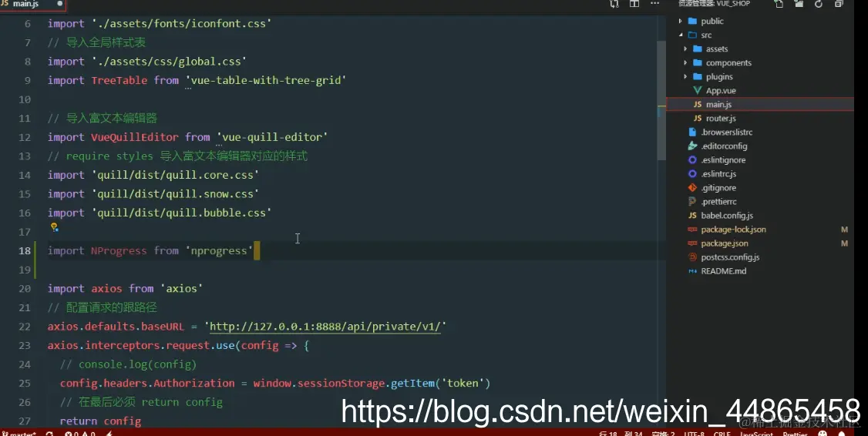Click the JS icon beside router.js
Screen dimensions: 868x436
tap(698, 118)
